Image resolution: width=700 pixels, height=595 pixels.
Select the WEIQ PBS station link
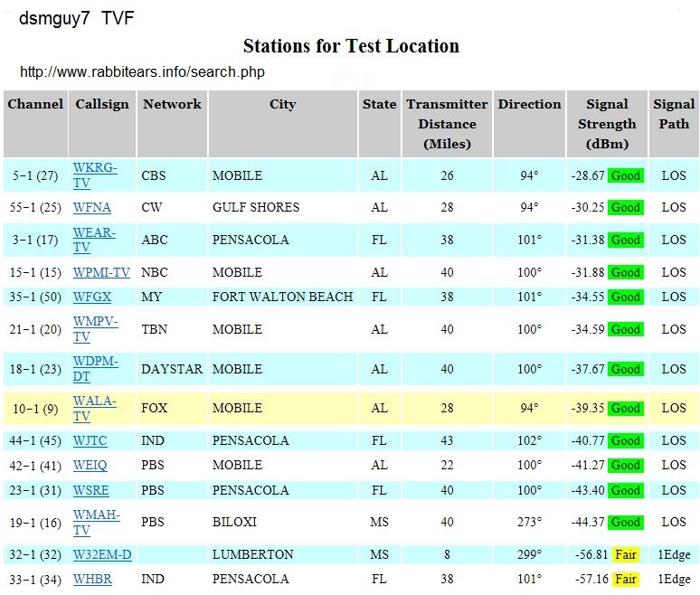tap(90, 465)
